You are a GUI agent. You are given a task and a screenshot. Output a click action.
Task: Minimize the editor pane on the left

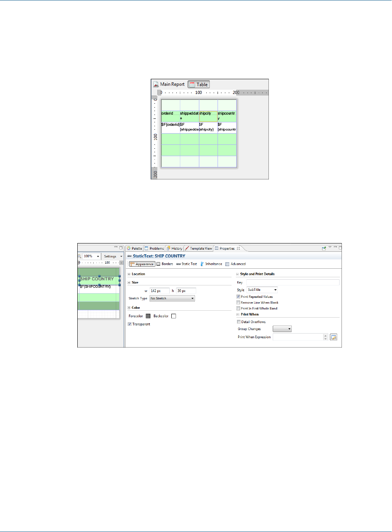coord(115,247)
